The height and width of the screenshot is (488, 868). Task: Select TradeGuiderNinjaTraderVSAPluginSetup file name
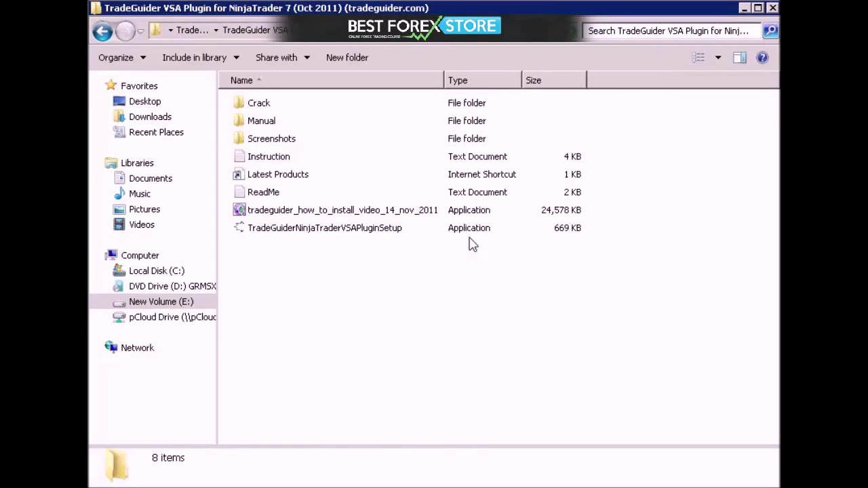pyautogui.click(x=324, y=228)
